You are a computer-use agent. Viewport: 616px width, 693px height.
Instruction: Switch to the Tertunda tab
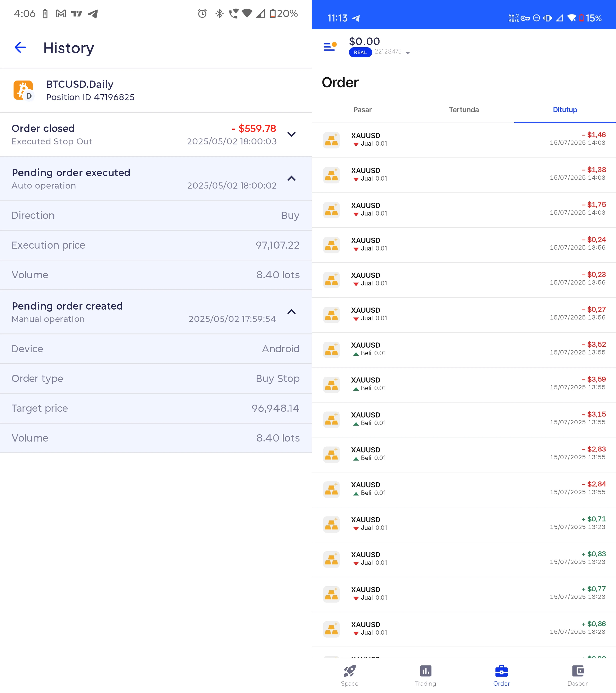463,110
